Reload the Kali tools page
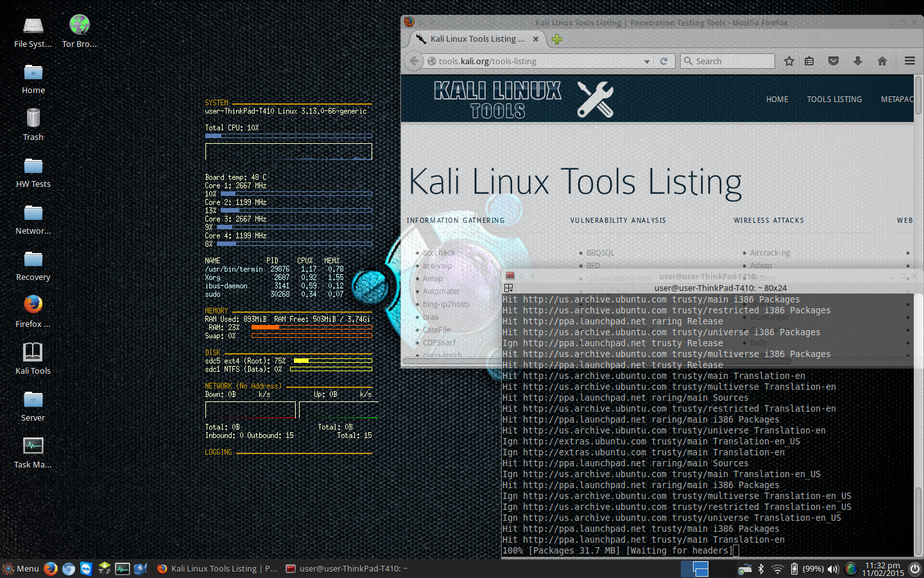Screen dimensions: 924x578 point(664,61)
